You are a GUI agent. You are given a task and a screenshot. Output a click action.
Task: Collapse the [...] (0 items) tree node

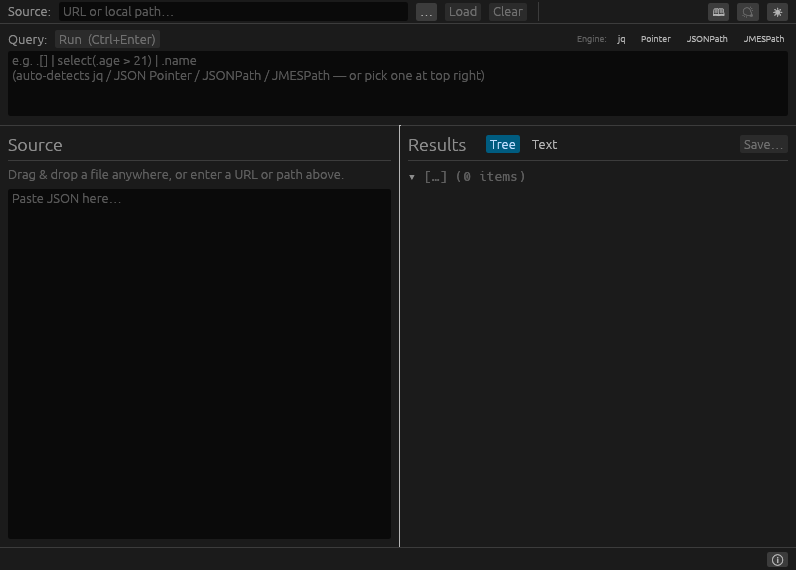(x=412, y=177)
